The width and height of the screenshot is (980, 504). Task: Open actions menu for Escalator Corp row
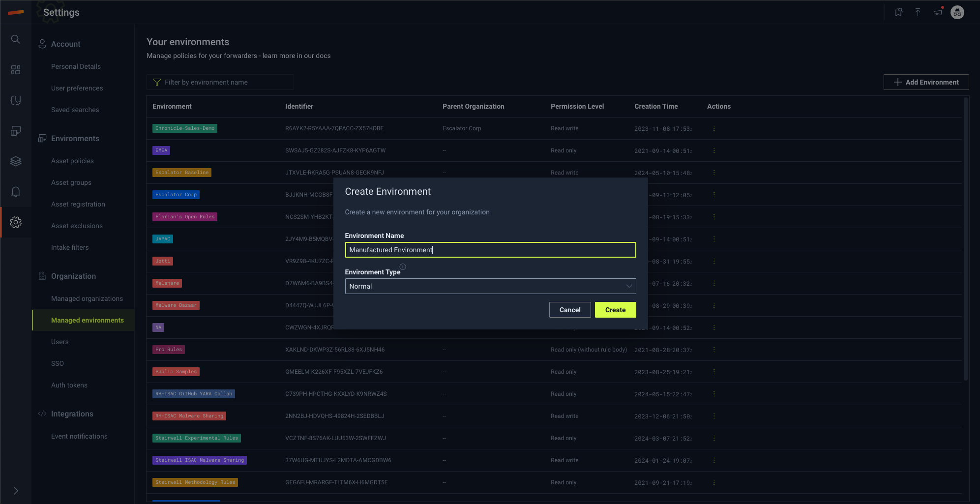[714, 195]
